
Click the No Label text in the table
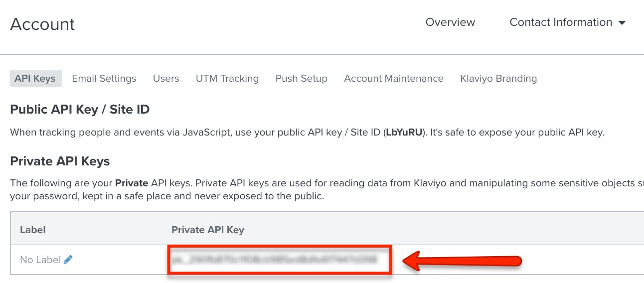click(x=40, y=260)
